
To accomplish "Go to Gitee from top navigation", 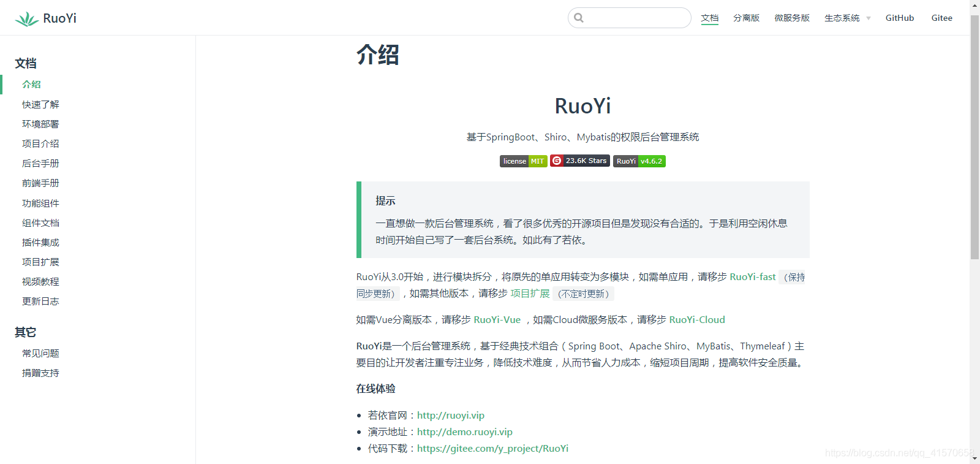I will tap(942, 18).
